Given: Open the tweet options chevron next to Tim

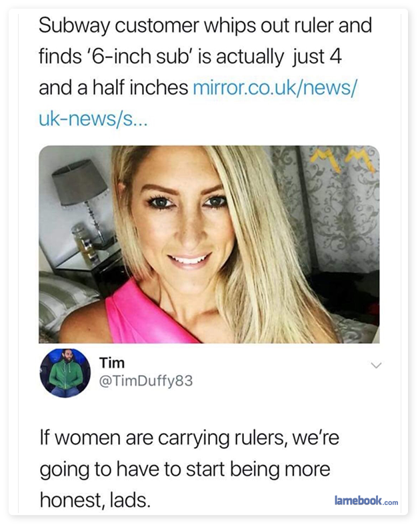Looking at the screenshot, I should click(x=376, y=365).
